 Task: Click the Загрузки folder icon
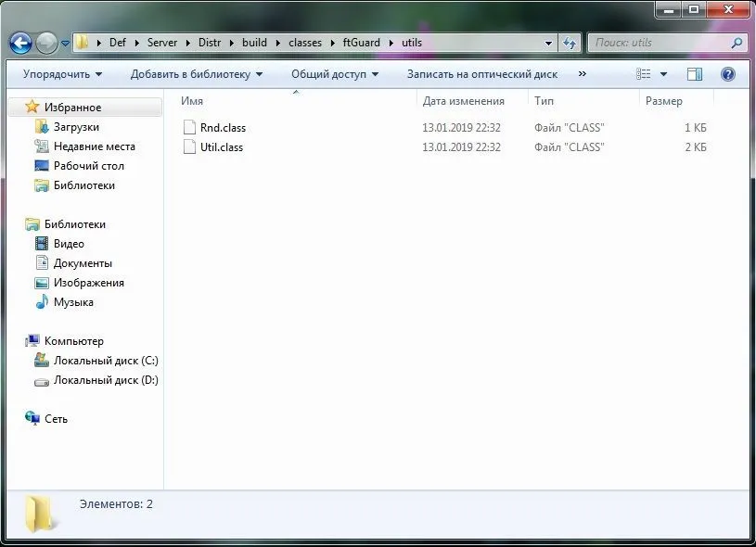click(x=42, y=127)
